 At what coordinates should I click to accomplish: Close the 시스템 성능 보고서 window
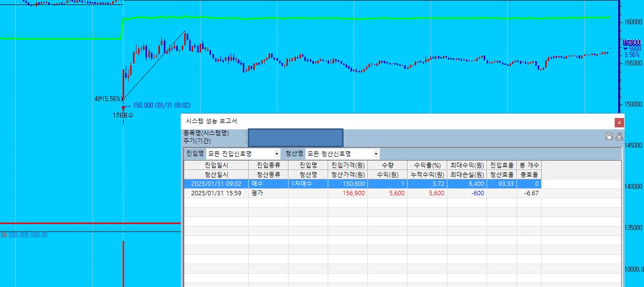(619, 122)
